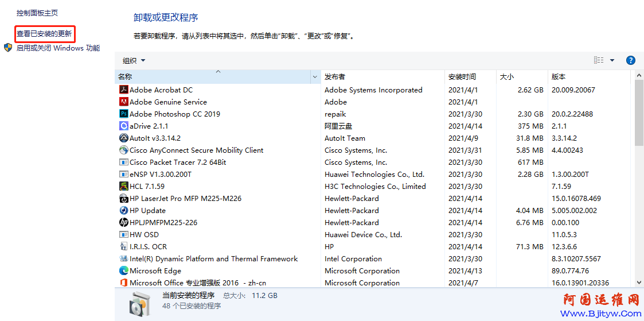
Task: Click the Cisco AnyConnect client icon
Action: coord(123,150)
